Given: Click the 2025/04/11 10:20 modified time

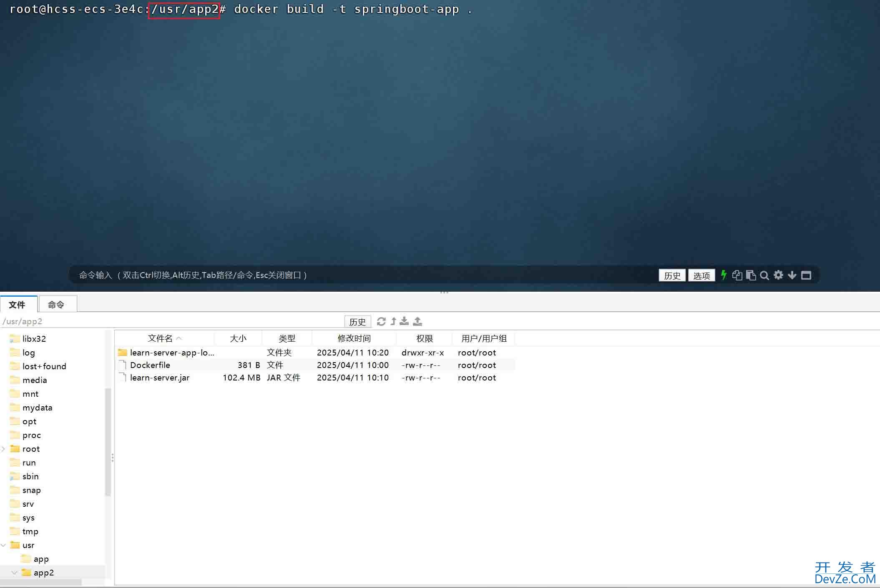Looking at the screenshot, I should coord(353,353).
